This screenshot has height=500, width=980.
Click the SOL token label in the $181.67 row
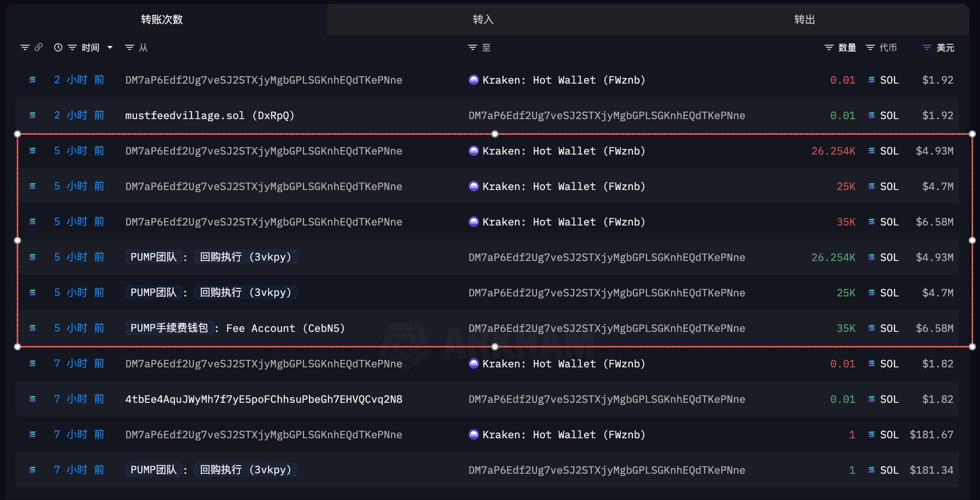coord(889,435)
